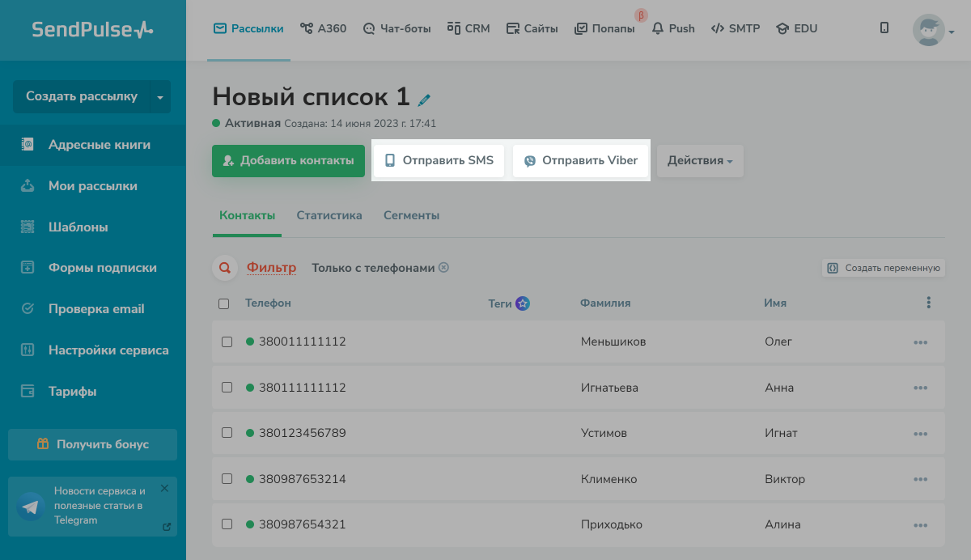Check the box for contact 380123456789
Viewport: 971px width, 560px height.
(227, 433)
